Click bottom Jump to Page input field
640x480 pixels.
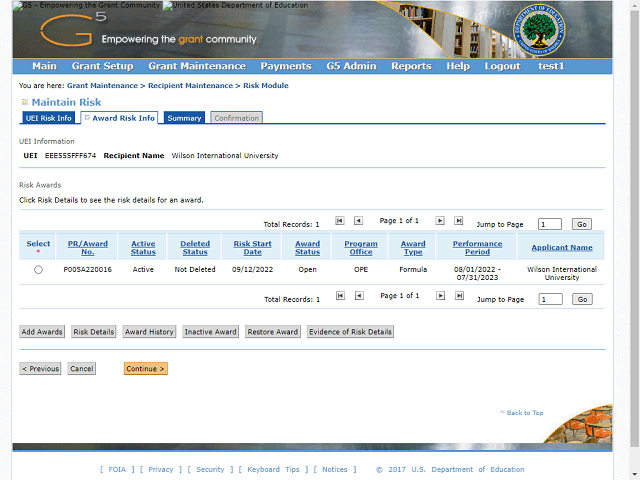click(x=550, y=299)
